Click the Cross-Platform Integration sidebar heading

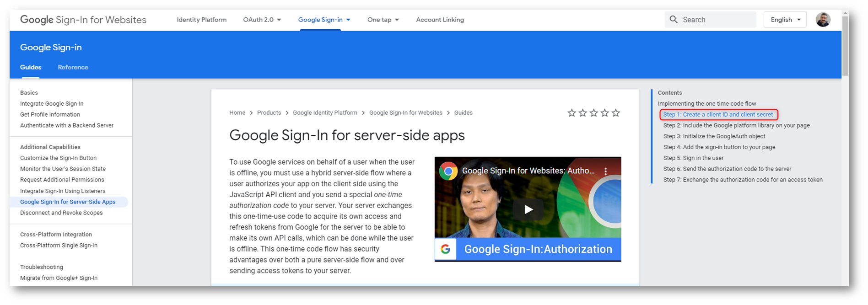(x=56, y=235)
